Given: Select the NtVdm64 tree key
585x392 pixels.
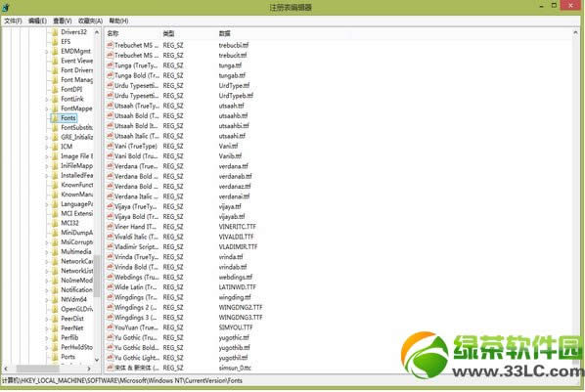Looking at the screenshot, I should (73, 299).
